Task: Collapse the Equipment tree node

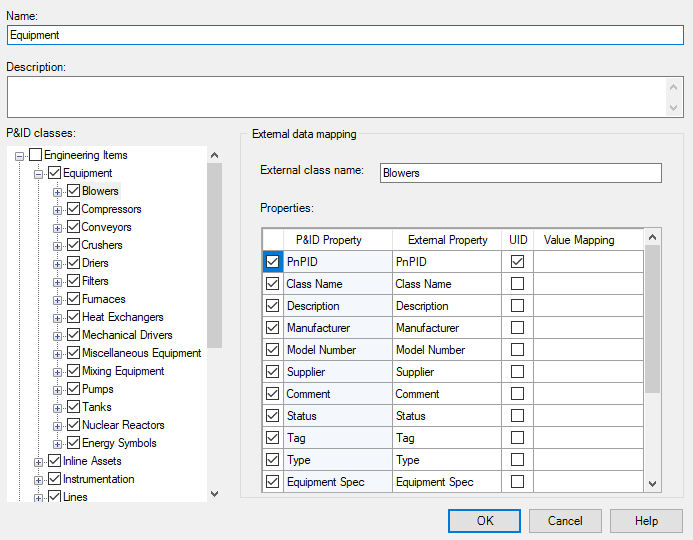Action: click(x=39, y=173)
